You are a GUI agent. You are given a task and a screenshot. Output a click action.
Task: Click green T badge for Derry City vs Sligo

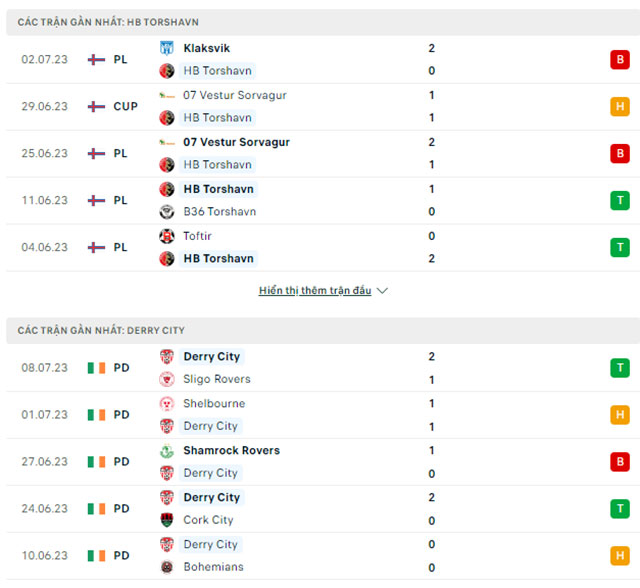[620, 368]
